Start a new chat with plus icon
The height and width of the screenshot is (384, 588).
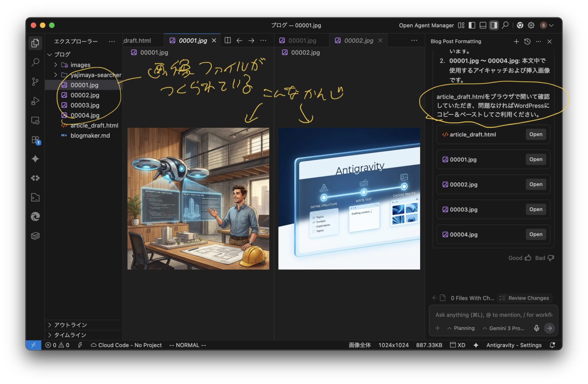(x=516, y=42)
